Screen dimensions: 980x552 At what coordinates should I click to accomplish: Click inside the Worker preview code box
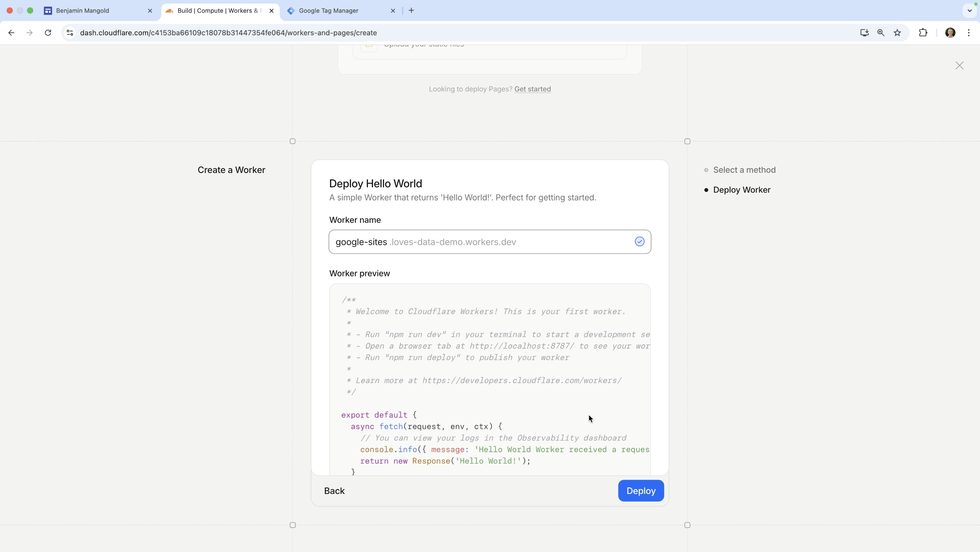(x=490, y=379)
